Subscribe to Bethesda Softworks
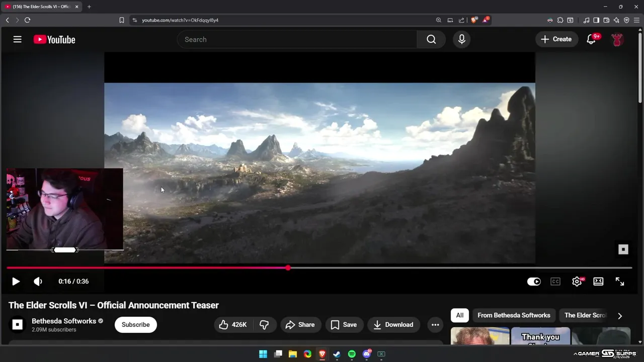This screenshot has height=362, width=644. [136, 325]
